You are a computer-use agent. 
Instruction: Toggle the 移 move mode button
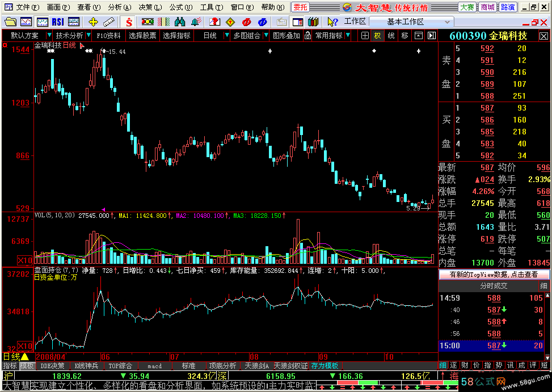click(x=405, y=36)
